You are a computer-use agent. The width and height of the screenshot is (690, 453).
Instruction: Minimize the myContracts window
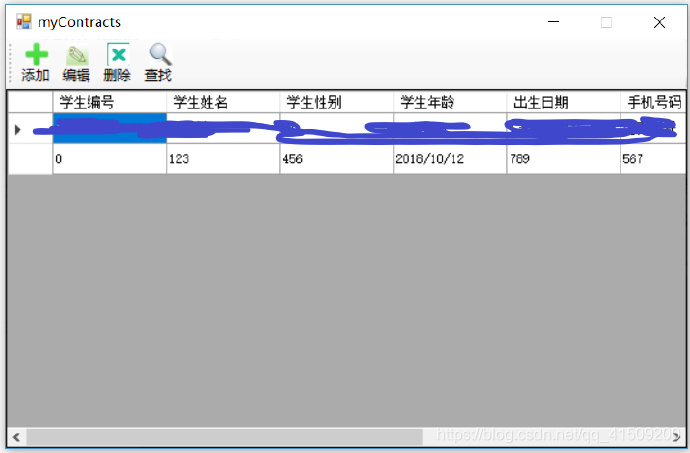[x=553, y=22]
